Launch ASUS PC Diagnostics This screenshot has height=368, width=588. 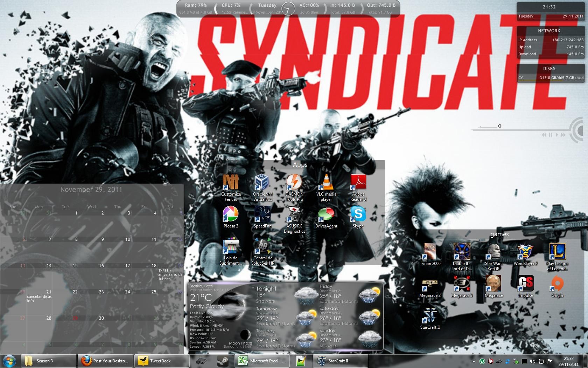click(294, 220)
